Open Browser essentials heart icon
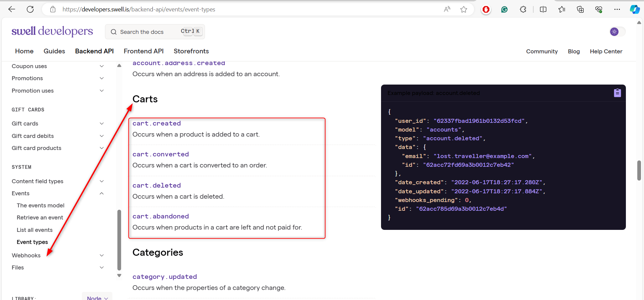Viewport: 644px width, 300px height. (x=599, y=9)
